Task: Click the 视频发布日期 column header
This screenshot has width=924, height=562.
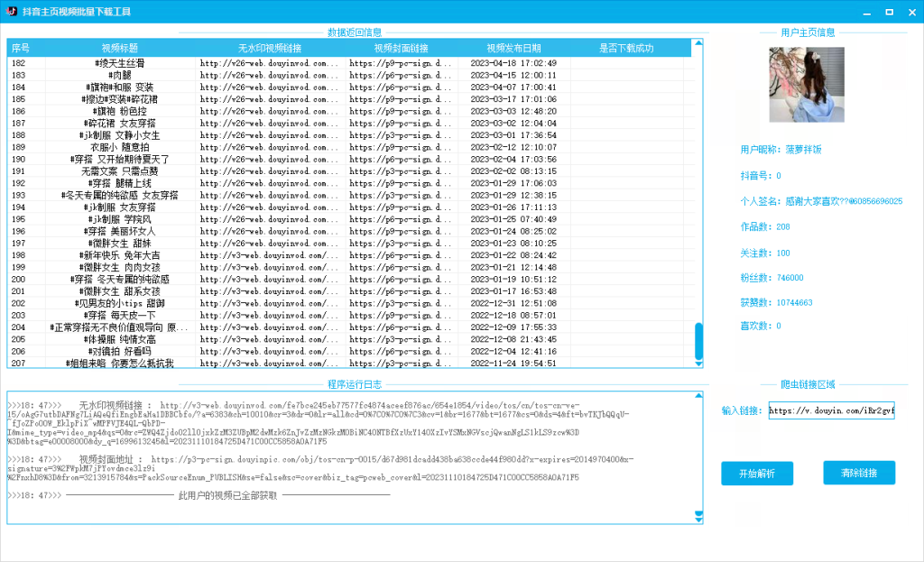Action: click(513, 48)
